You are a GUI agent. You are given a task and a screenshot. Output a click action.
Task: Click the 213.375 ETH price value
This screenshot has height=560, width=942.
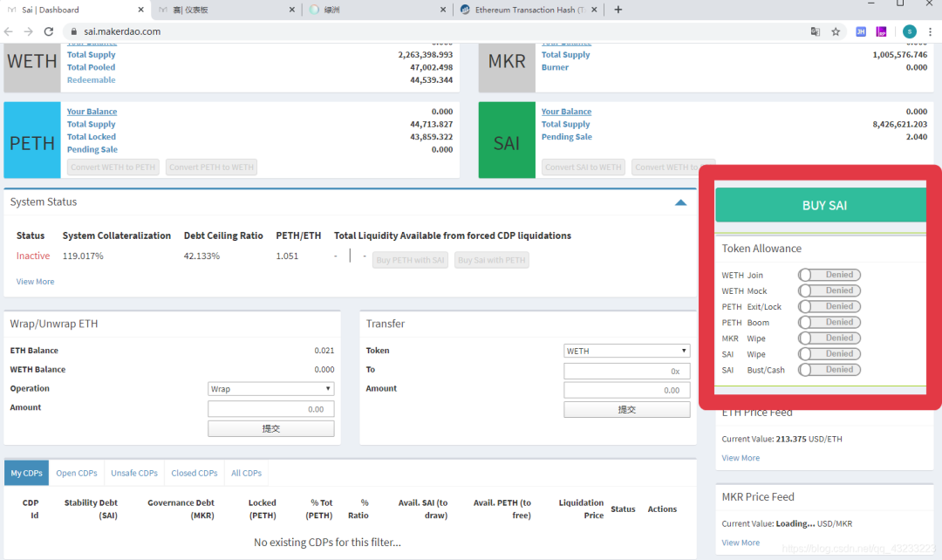791,440
